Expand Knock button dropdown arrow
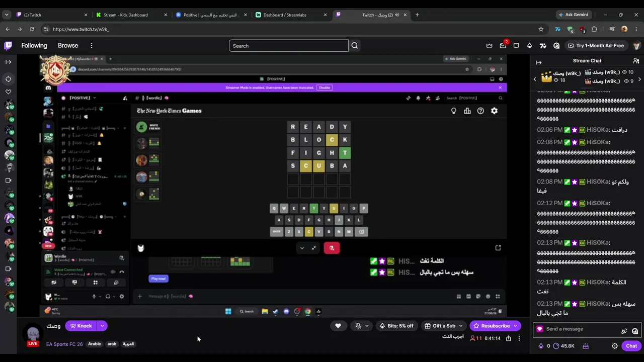The height and width of the screenshot is (362, 644). pos(102,326)
